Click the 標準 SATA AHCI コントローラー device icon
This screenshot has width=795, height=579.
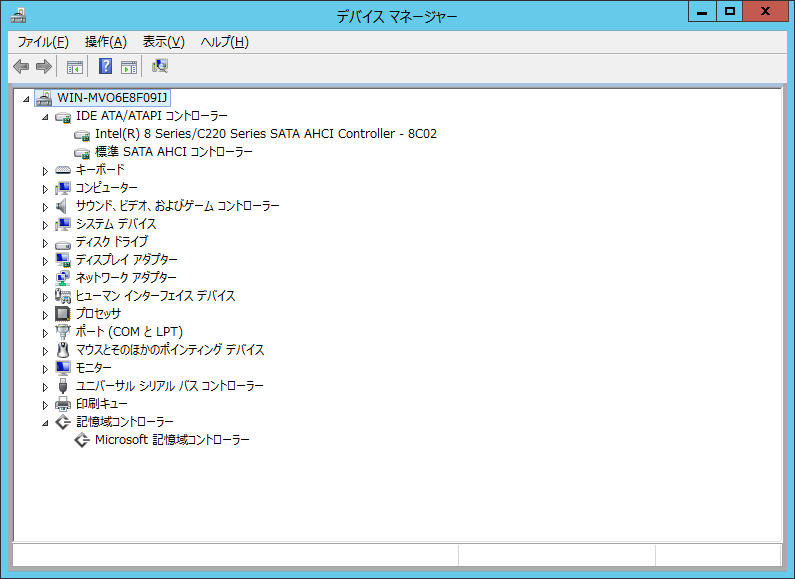click(x=82, y=152)
